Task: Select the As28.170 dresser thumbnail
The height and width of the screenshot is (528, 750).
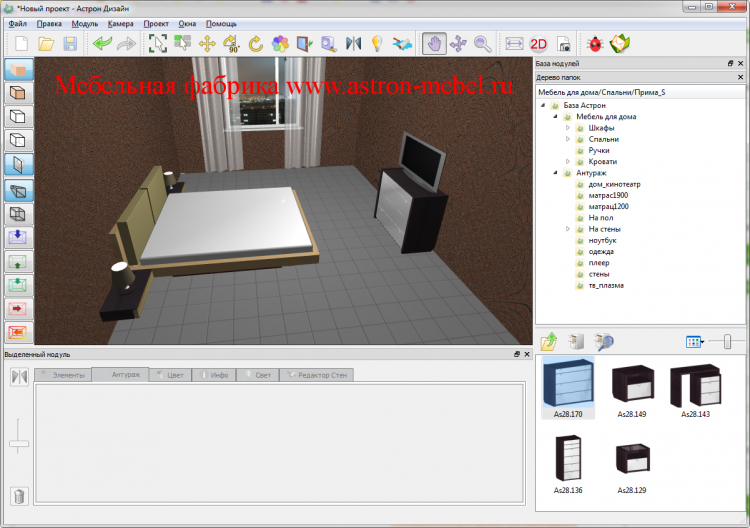Action: click(x=568, y=388)
